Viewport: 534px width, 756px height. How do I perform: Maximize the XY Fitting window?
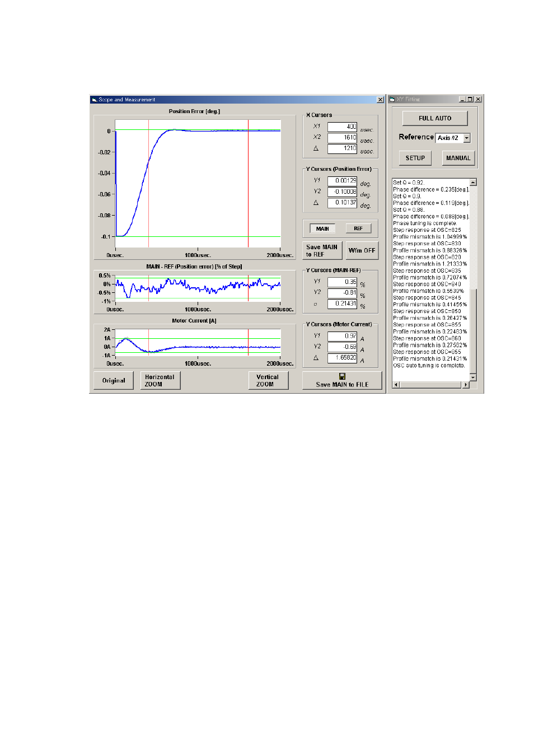470,99
